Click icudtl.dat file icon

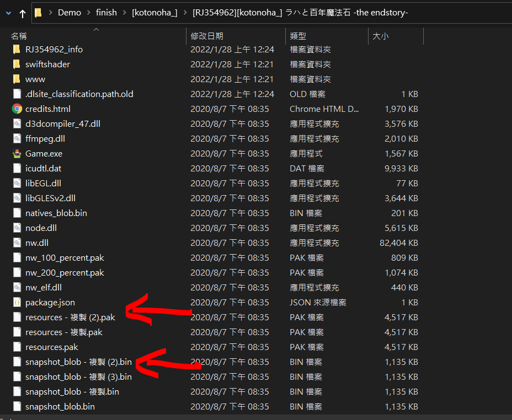(17, 168)
